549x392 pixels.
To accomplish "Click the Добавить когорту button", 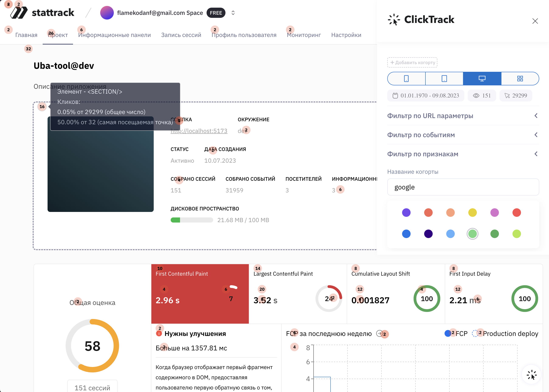I will click(x=412, y=62).
